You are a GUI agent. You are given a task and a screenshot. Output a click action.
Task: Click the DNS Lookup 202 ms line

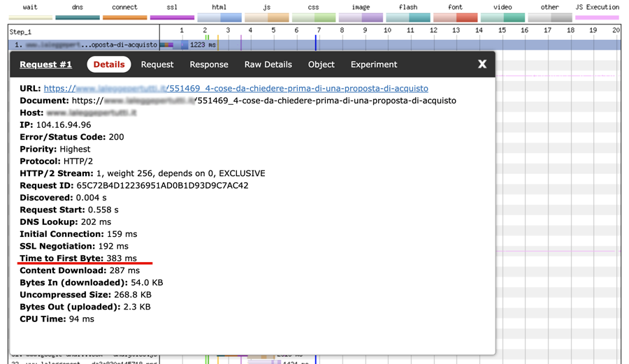[66, 221]
